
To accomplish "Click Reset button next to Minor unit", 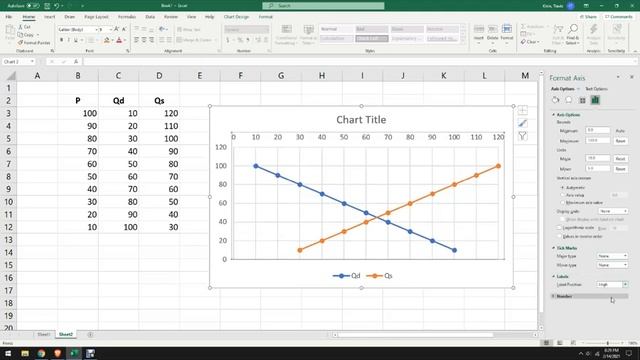I will click(620, 169).
